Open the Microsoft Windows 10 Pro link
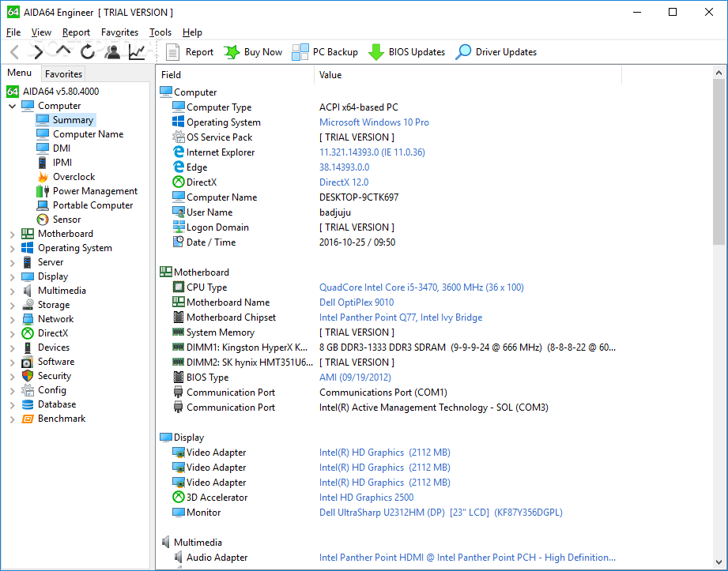 [x=374, y=122]
